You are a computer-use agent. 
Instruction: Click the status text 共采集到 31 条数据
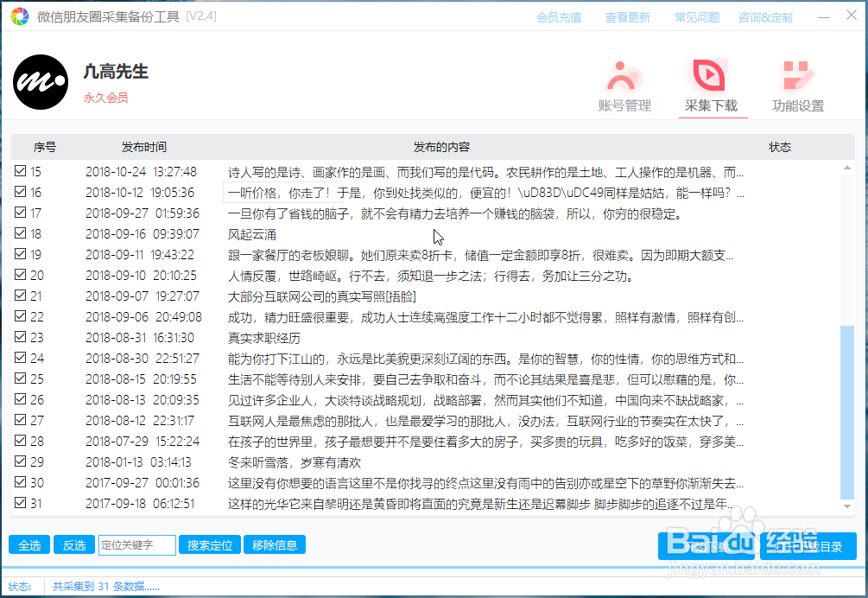click(105, 587)
